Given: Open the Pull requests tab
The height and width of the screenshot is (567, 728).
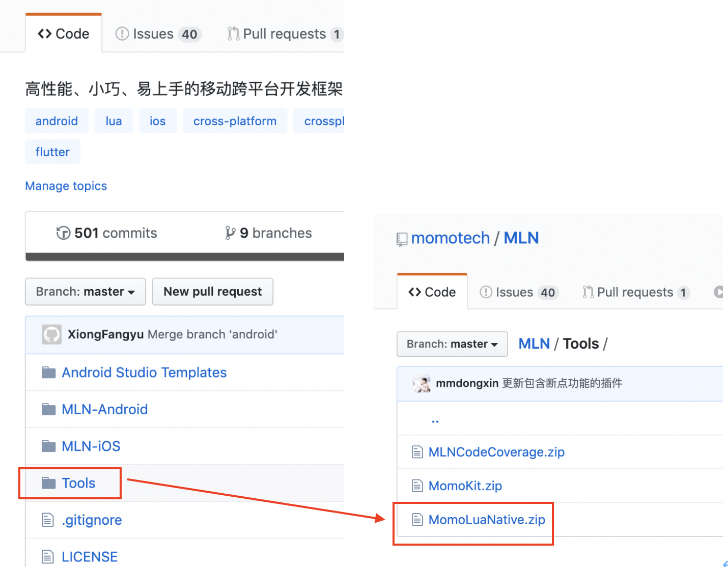Looking at the screenshot, I should pyautogui.click(x=284, y=34).
